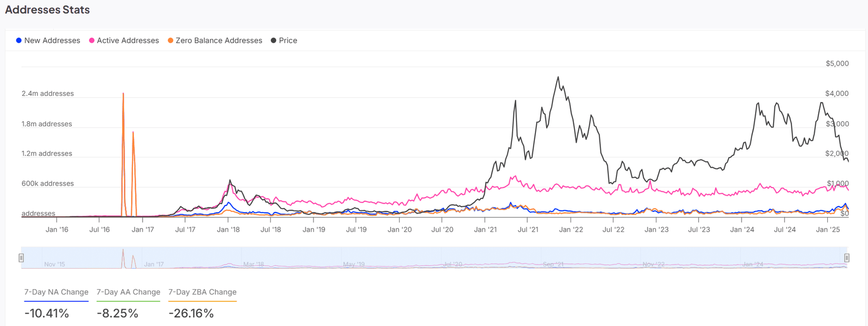Click the right range navigator handle
This screenshot has height=326, width=868.
[846, 258]
